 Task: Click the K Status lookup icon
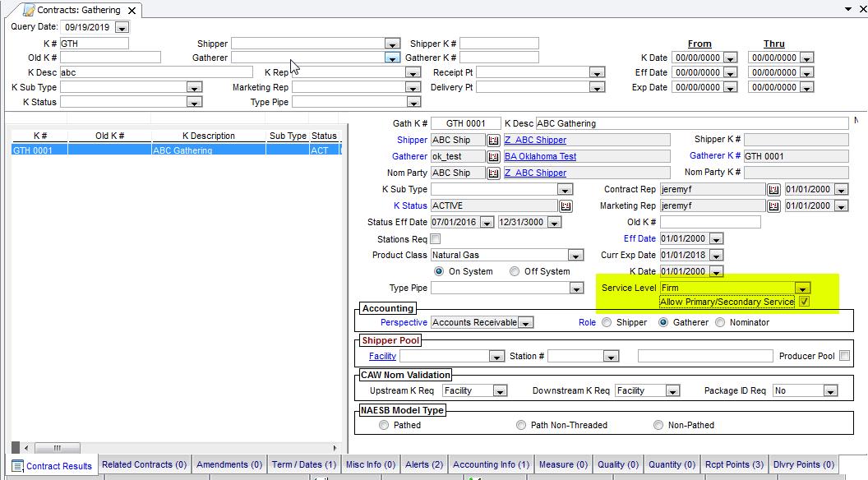[x=566, y=206]
